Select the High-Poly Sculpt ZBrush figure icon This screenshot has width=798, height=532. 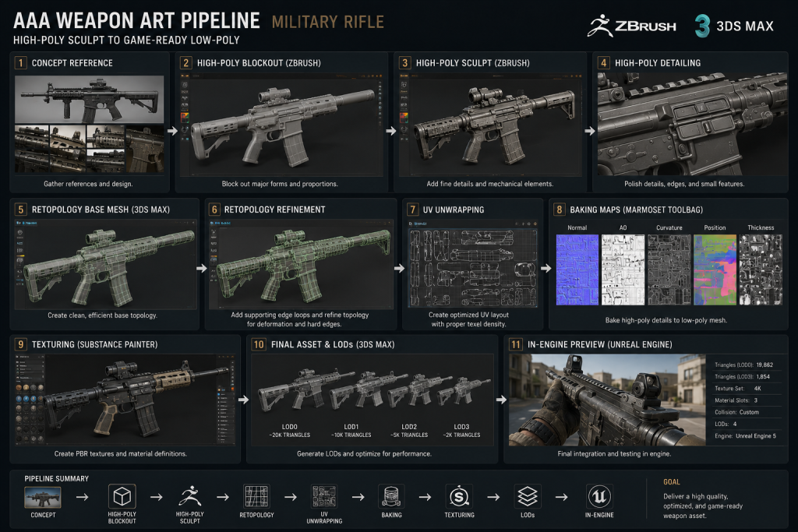point(189,496)
